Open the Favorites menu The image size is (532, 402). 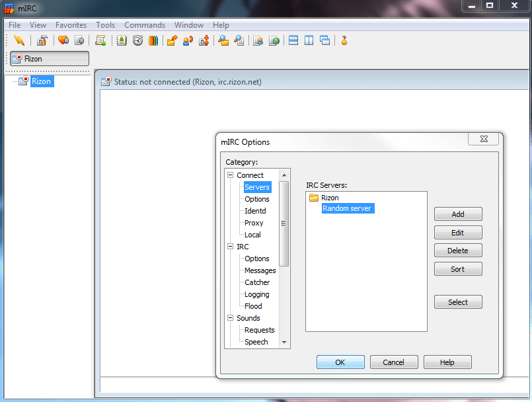coord(71,25)
